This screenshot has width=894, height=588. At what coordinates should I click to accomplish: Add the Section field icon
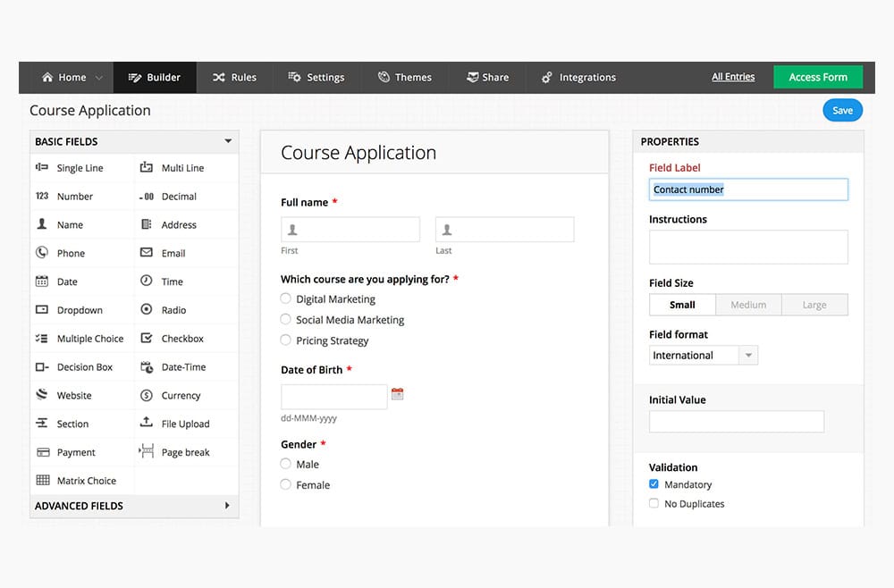[x=42, y=424]
